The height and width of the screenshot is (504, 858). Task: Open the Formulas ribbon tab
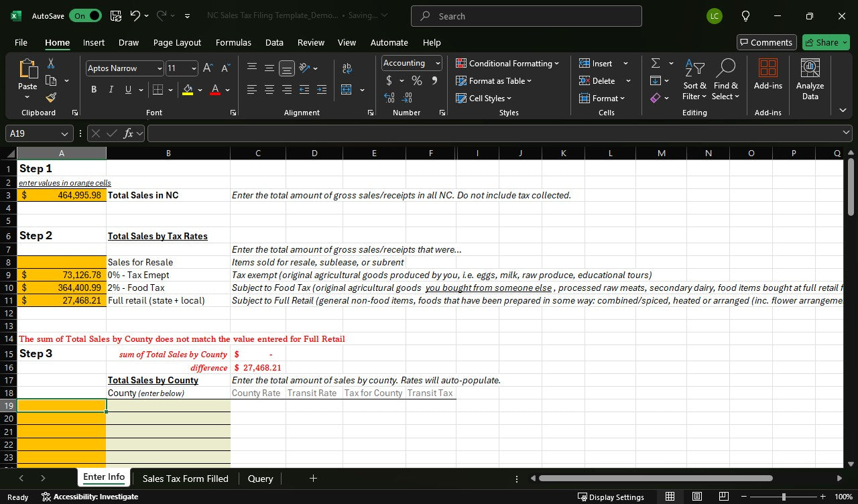[x=233, y=42]
